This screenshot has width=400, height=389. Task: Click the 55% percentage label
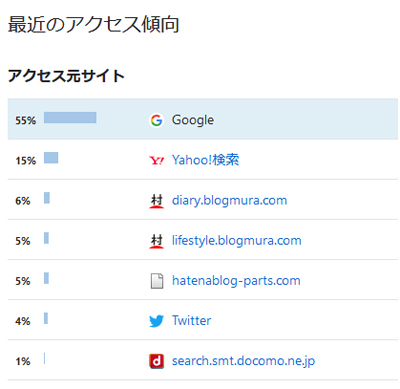click(26, 120)
